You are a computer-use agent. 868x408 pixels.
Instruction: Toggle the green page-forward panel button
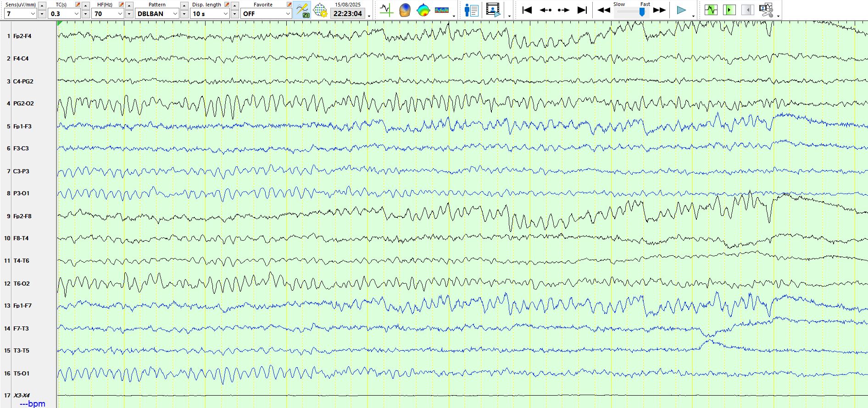[729, 10]
